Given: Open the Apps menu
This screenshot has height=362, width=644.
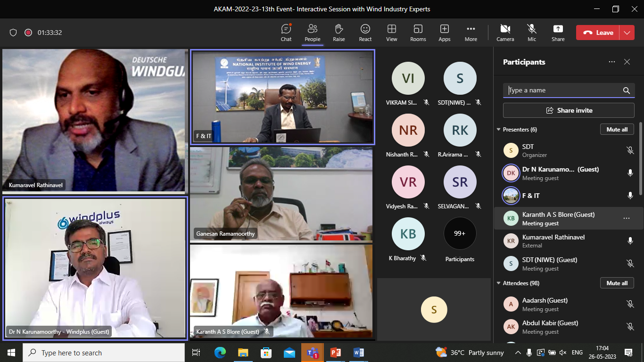Looking at the screenshot, I should [x=444, y=33].
